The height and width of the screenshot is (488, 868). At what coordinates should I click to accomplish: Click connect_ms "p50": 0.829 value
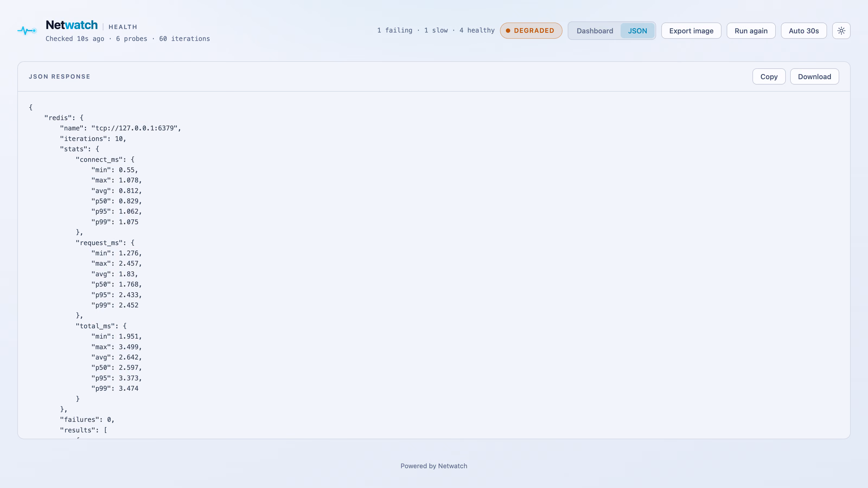tap(117, 201)
